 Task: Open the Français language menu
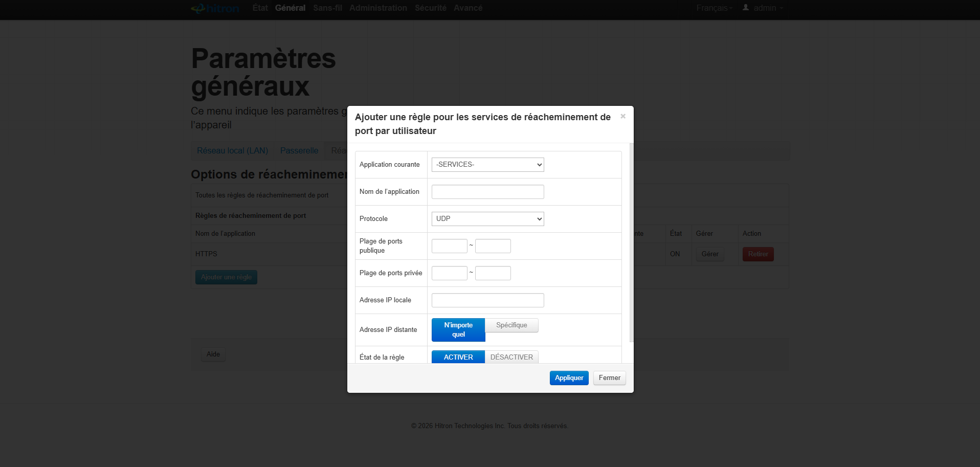[x=714, y=8]
